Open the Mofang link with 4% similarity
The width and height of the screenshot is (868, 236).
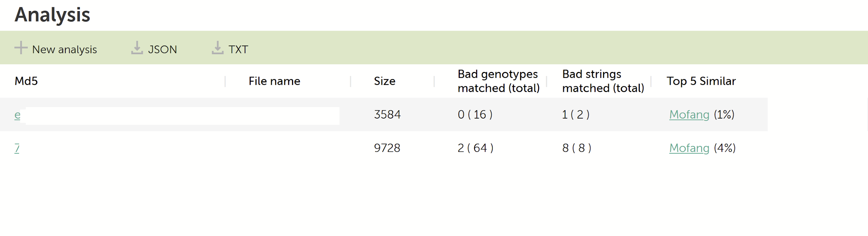pyautogui.click(x=689, y=148)
